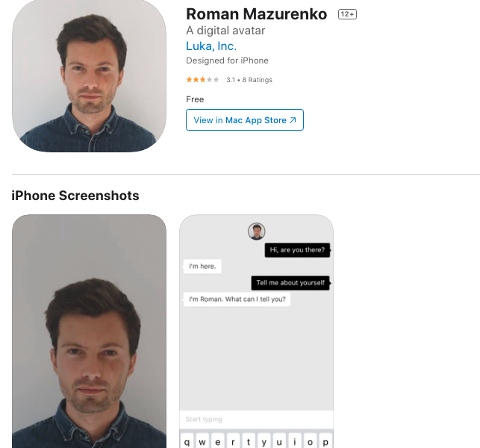Screen dimensions: 480x448
Task: Open the first iPhone portrait screenshot
Action: (89, 332)
